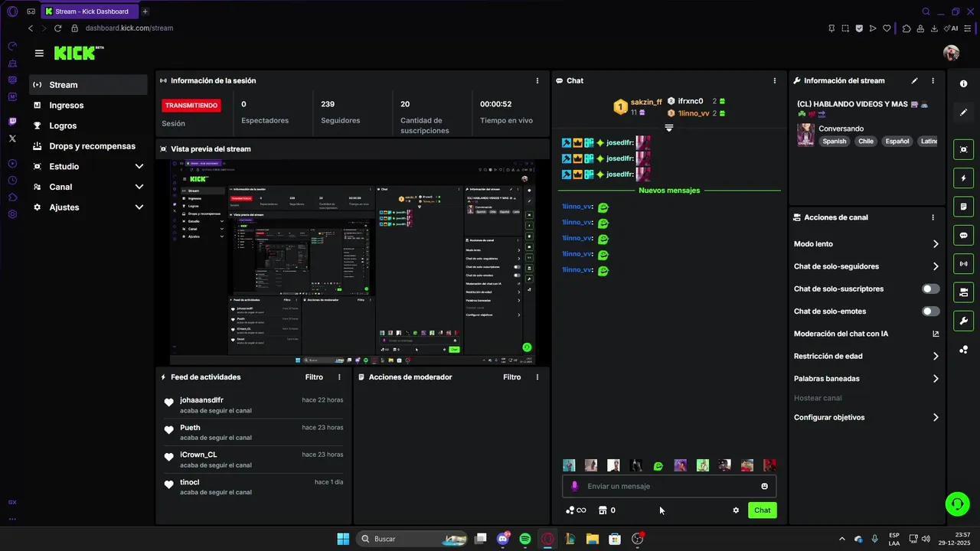
Task: Toggle the stream preview panel icon in right toolbar
Action: point(963,149)
